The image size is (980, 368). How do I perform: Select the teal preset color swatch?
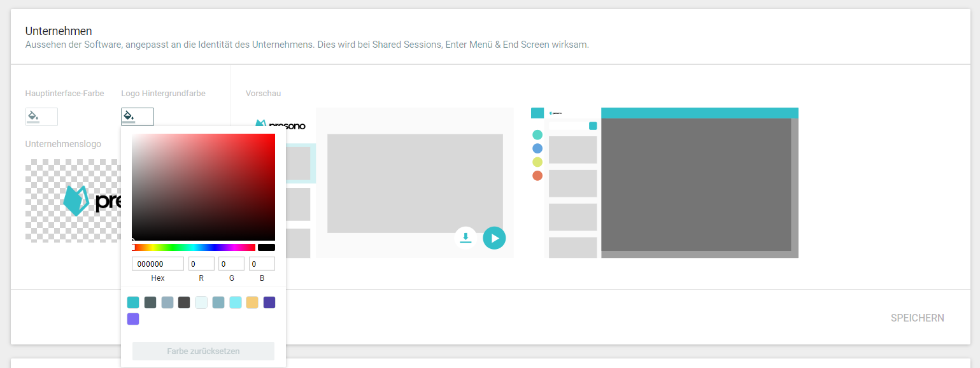tap(133, 302)
